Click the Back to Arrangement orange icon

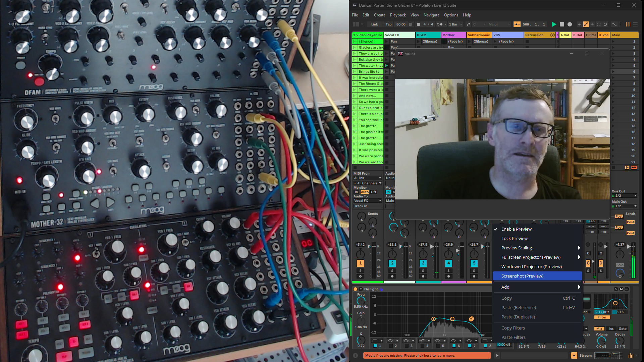634,168
